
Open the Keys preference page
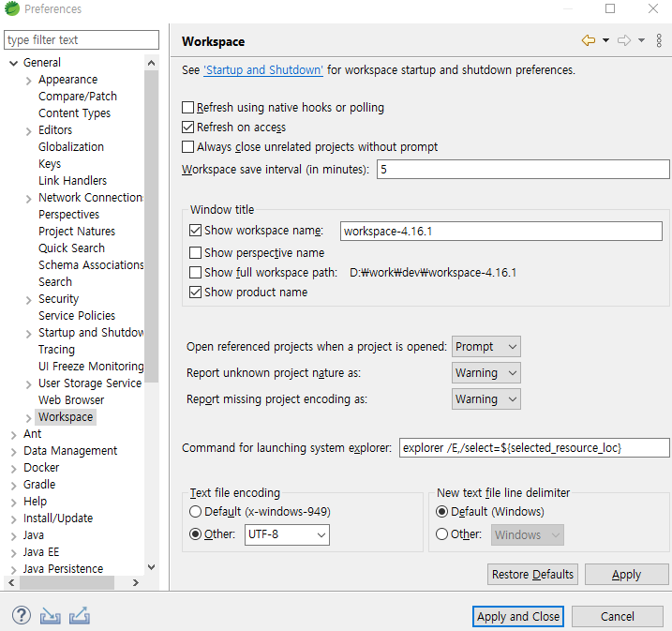50,164
